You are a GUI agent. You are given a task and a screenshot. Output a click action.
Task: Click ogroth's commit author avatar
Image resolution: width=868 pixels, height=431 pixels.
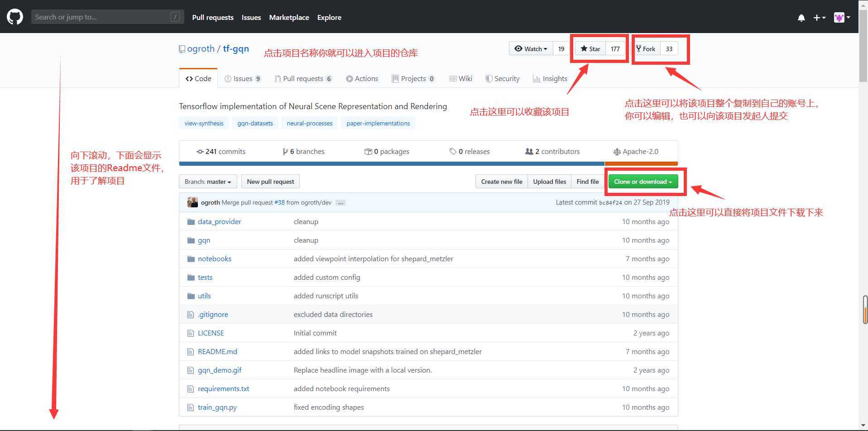tap(192, 202)
